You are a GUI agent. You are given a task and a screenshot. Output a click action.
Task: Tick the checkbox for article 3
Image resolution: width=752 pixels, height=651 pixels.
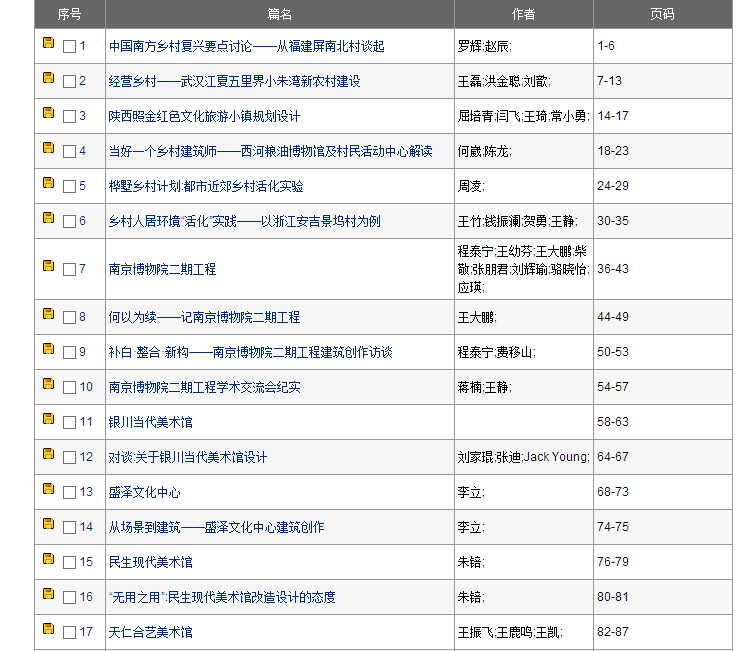70,117
